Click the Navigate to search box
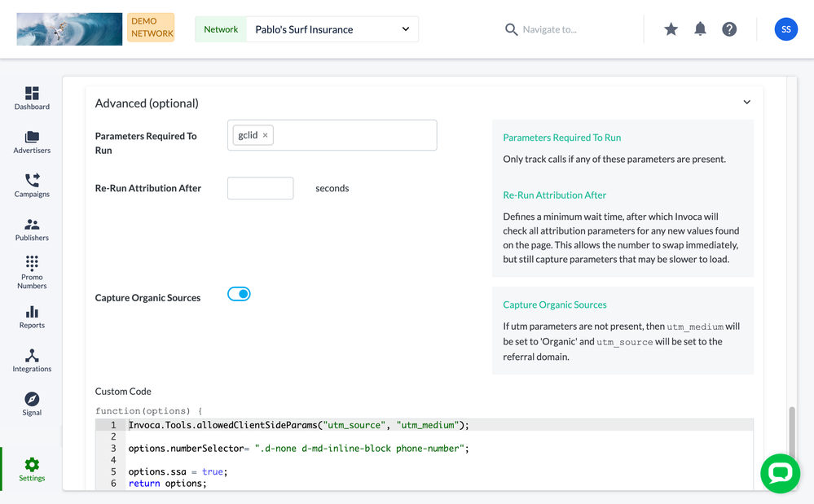The image size is (814, 504). [x=549, y=29]
